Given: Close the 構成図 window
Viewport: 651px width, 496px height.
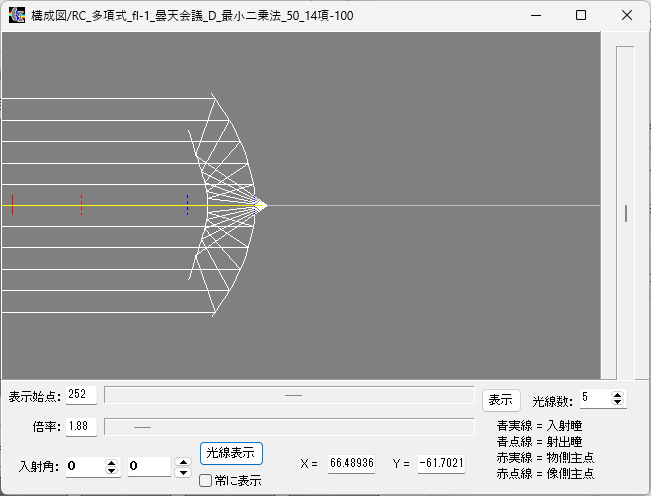Looking at the screenshot, I should coord(627,16).
